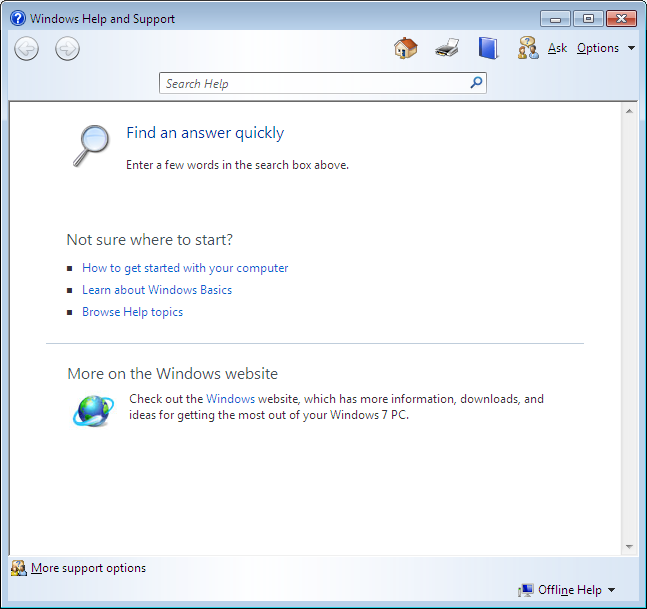Open Learn about Windows Basics link
The image size is (647, 609).
pos(157,290)
